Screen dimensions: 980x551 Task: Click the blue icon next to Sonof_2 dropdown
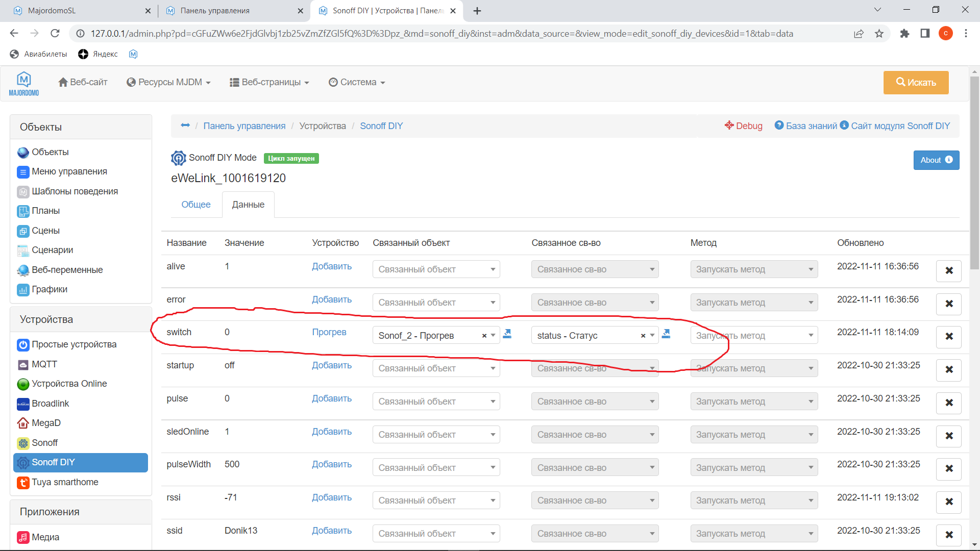[x=507, y=334]
